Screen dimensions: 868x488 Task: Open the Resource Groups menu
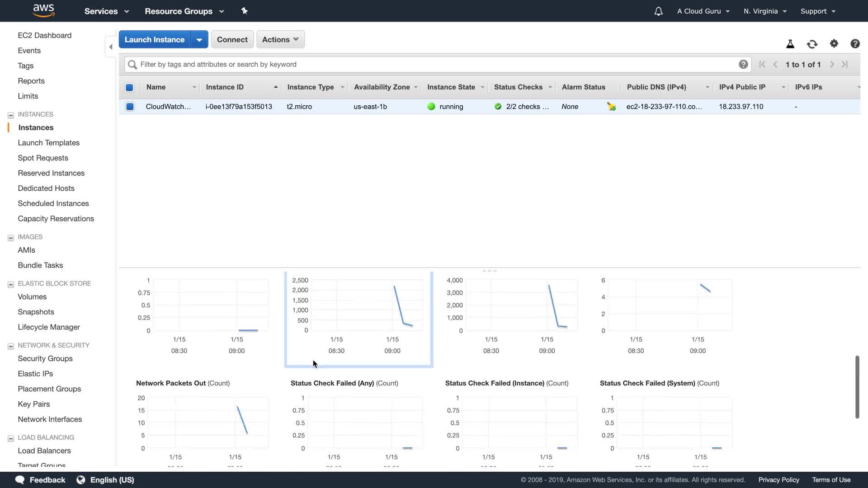184,11
